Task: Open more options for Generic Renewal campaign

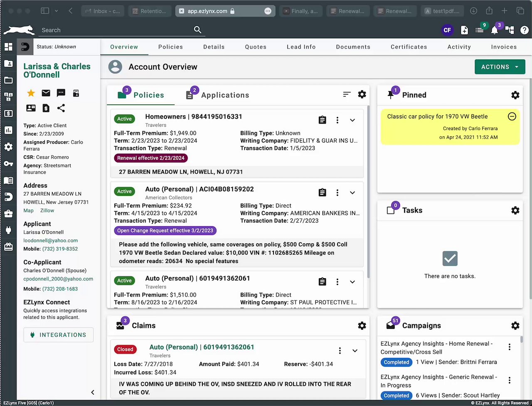Action: (x=510, y=380)
